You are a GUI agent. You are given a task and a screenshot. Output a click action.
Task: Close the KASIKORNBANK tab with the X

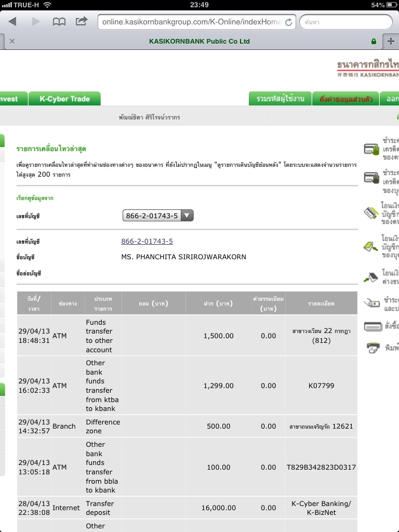pyautogui.click(x=12, y=42)
